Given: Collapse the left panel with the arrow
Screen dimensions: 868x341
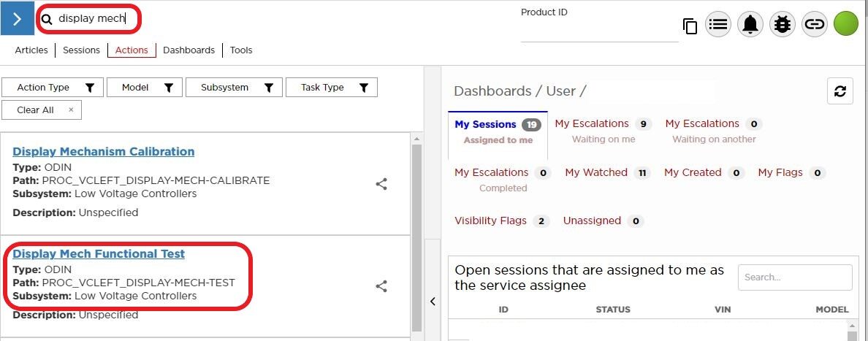Looking at the screenshot, I should coord(433,302).
